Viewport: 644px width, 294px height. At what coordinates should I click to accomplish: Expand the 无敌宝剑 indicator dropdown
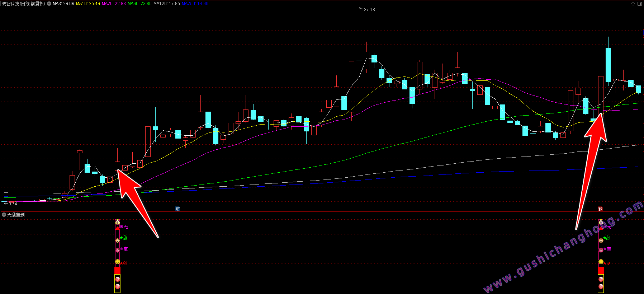pos(4,215)
